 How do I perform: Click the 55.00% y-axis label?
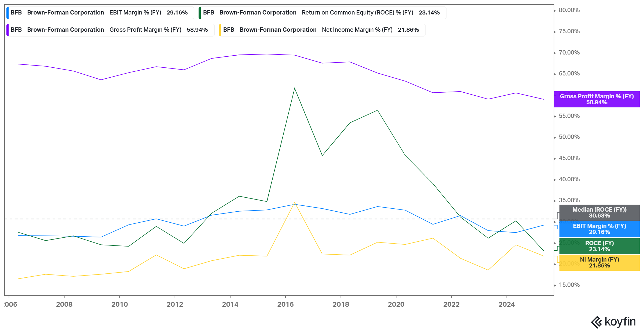(569, 116)
